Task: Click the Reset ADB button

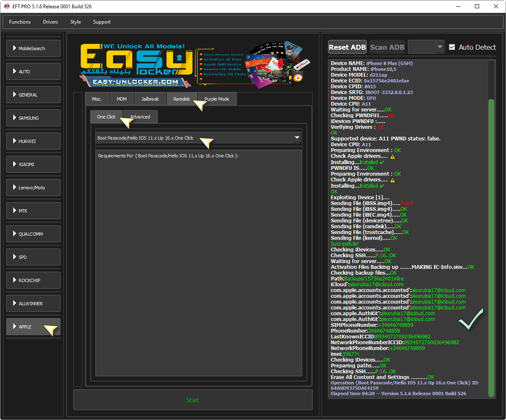Action: pos(347,47)
